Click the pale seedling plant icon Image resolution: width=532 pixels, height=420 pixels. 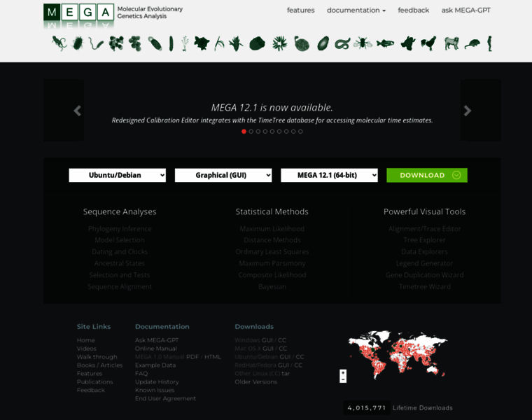(x=185, y=43)
